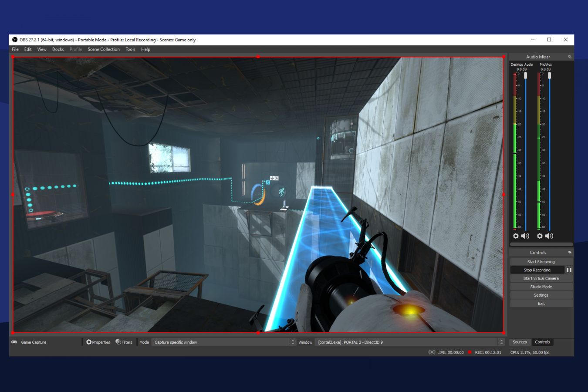Open the Docks menu
Image resolution: width=588 pixels, height=392 pixels.
[58, 49]
